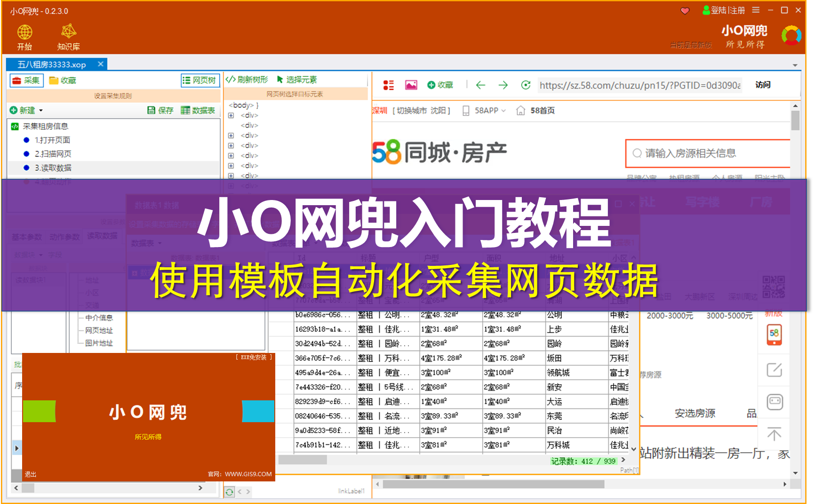This screenshot has width=814, height=504.
Task: Expand the sixth div node in web tree
Action: tap(231, 166)
